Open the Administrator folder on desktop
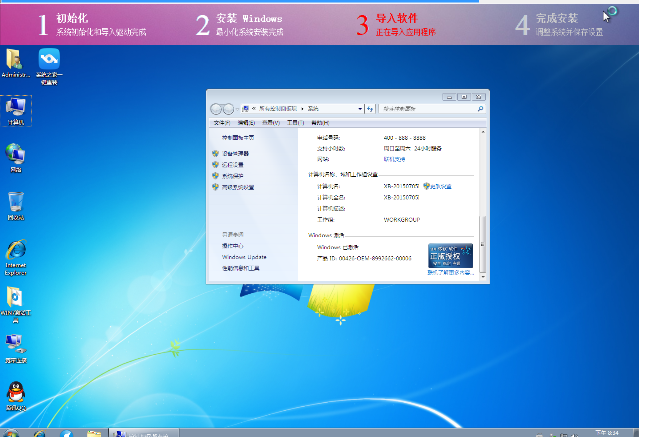Image resolution: width=645 pixels, height=437 pixels. pyautogui.click(x=16, y=60)
